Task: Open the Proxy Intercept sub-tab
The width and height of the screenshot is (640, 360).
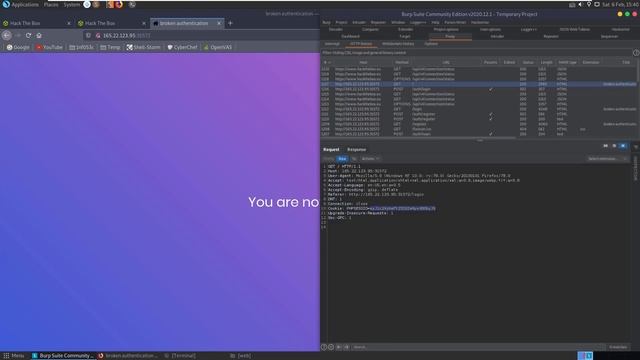Action: coord(332,44)
